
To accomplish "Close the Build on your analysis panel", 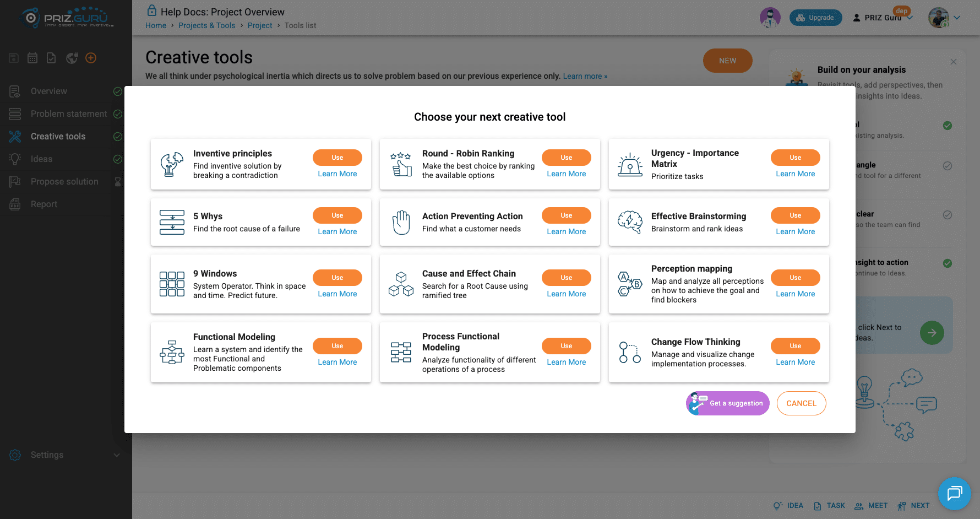I will pyautogui.click(x=953, y=62).
